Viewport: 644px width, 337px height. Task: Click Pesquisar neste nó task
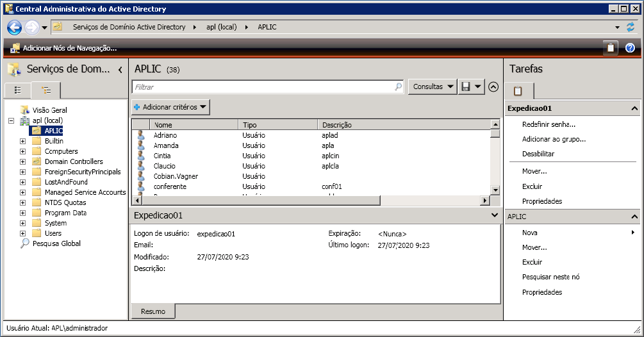pos(551,277)
